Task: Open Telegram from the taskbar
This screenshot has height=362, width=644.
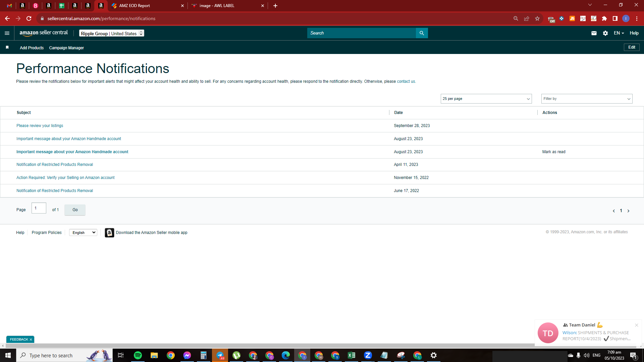Action: pyautogui.click(x=220, y=355)
